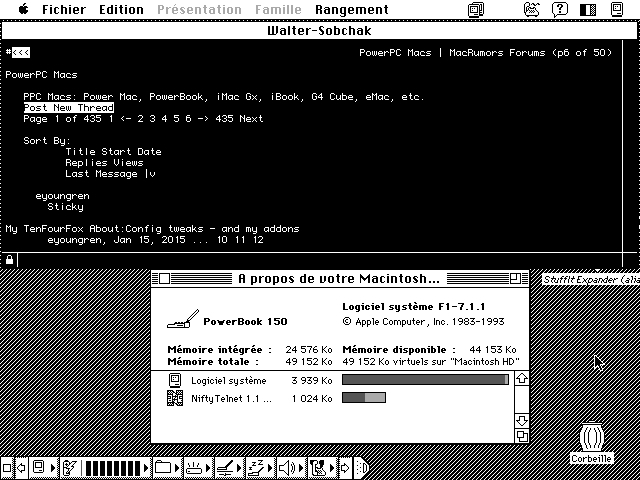Click the sound volume speaker icon
The height and width of the screenshot is (480, 640).
pyautogui.click(x=287, y=467)
